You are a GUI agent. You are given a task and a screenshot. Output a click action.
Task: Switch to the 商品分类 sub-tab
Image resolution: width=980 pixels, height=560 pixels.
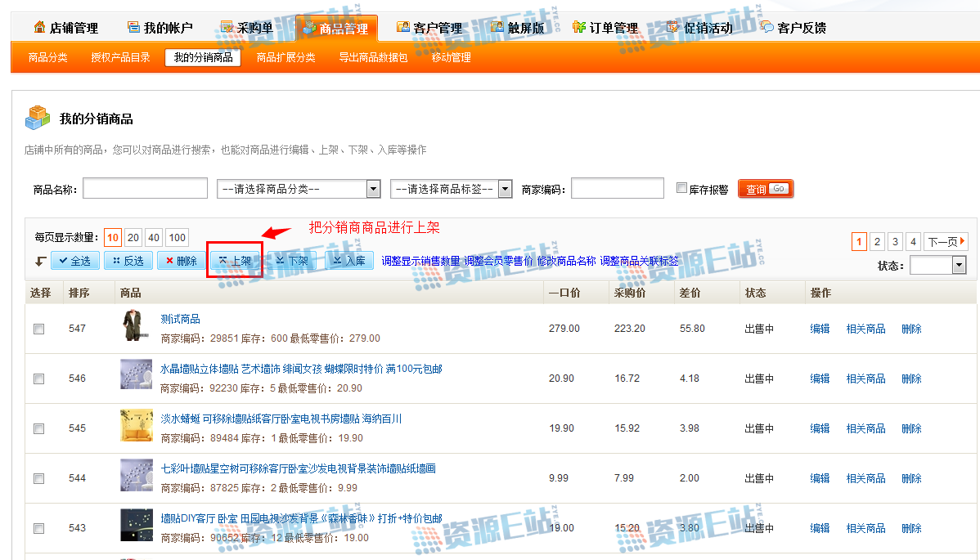48,58
